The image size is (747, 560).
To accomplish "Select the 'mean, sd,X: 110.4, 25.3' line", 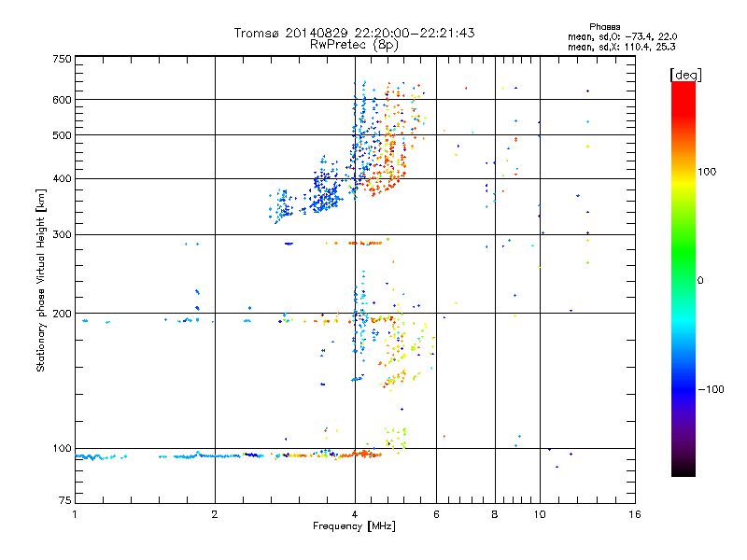I will (621, 47).
